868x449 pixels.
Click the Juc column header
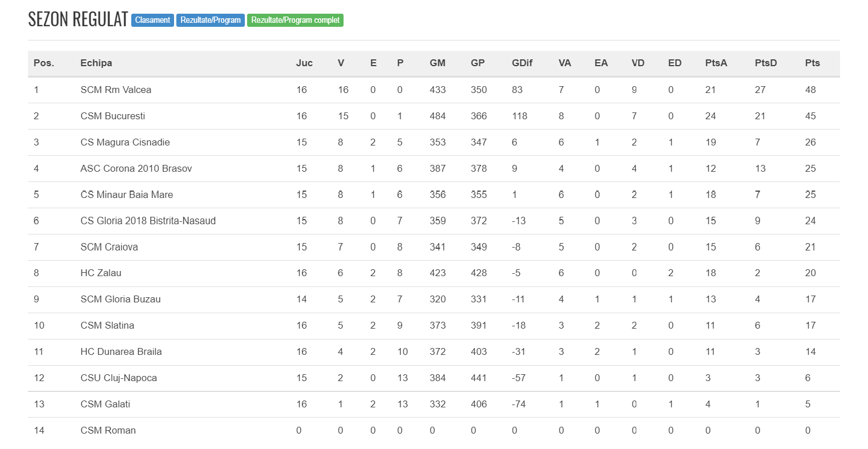pos(304,63)
